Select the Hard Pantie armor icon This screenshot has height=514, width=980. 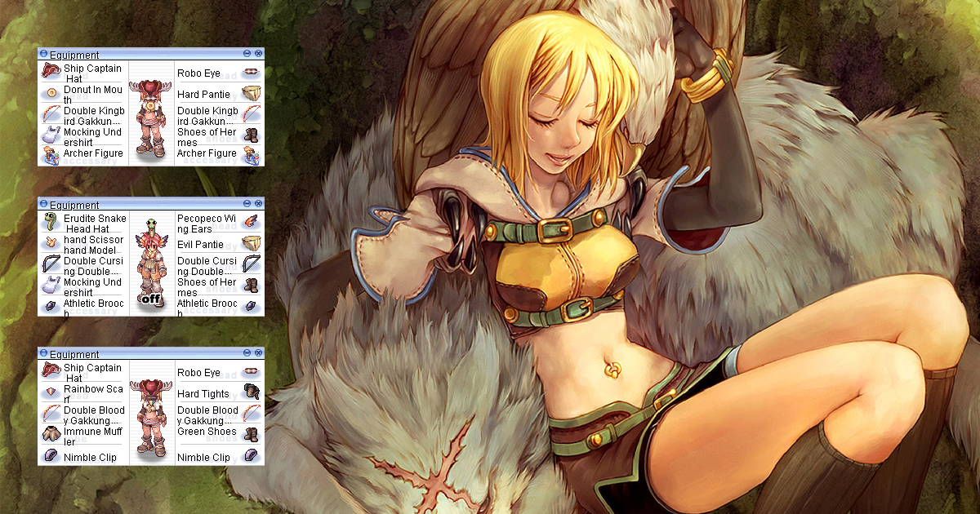pos(251,93)
